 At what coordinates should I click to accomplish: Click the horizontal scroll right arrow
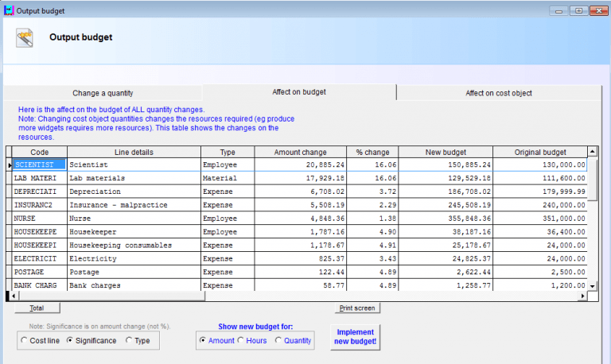582,296
